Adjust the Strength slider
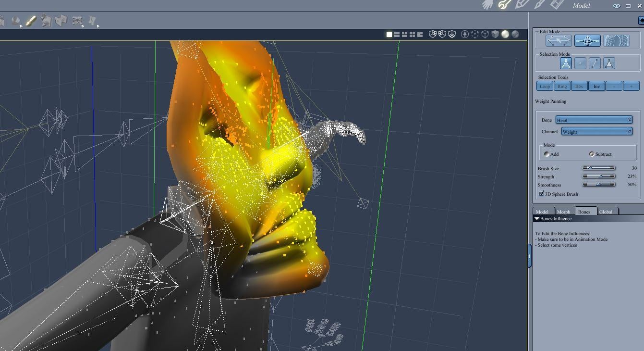The width and height of the screenshot is (644, 351). pos(599,176)
